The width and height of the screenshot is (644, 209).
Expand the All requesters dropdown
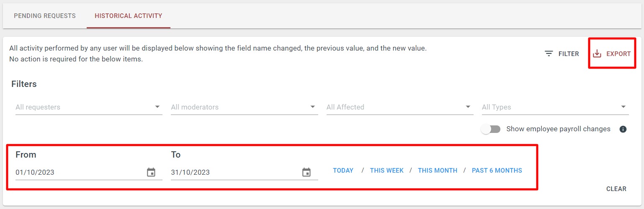89,107
